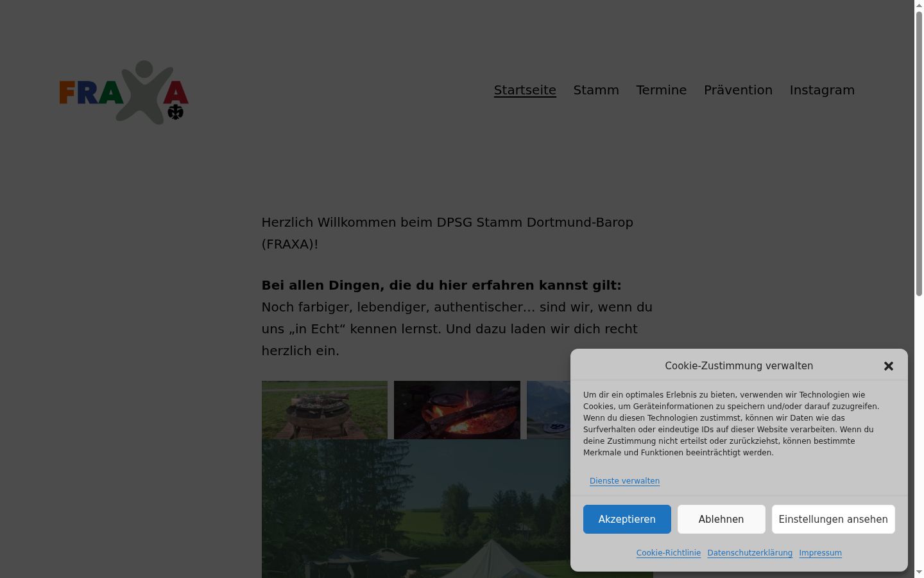
Task: Follow the Dienste verwalten link
Action: click(x=624, y=481)
